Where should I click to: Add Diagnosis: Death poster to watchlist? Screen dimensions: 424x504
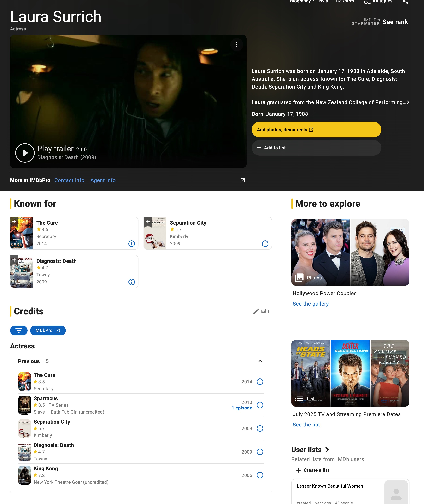(x=14, y=260)
